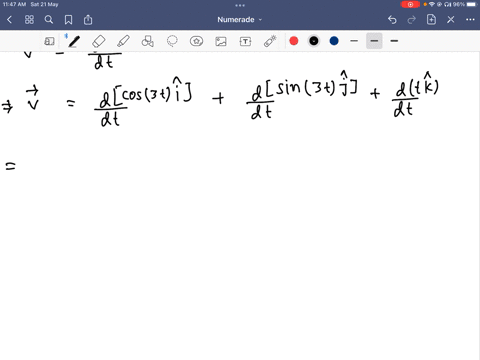Select the Laser pointer tool
This screenshot has width=480, height=360.
(x=270, y=41)
